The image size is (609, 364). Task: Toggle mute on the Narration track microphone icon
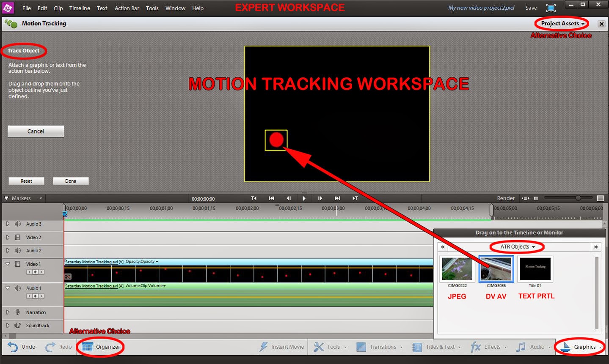(x=18, y=312)
